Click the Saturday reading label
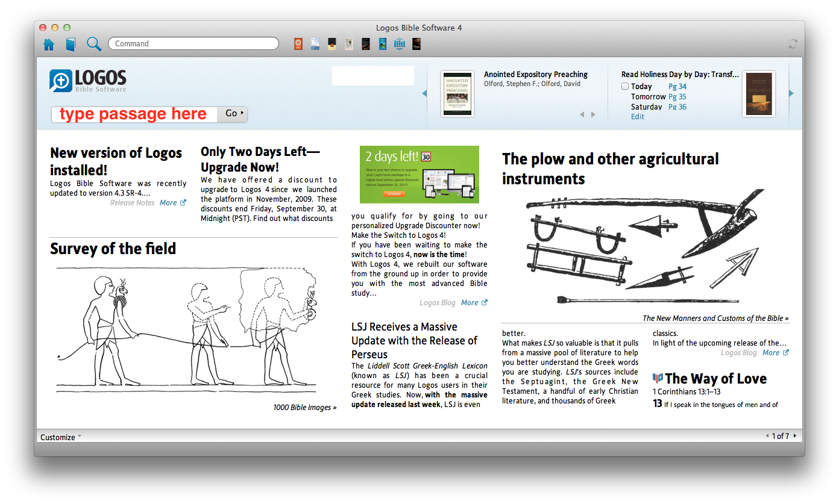 (647, 107)
